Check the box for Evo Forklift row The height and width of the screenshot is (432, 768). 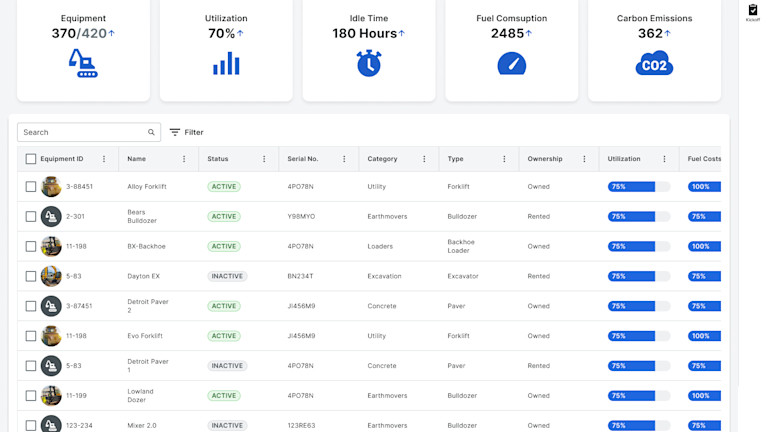click(30, 336)
